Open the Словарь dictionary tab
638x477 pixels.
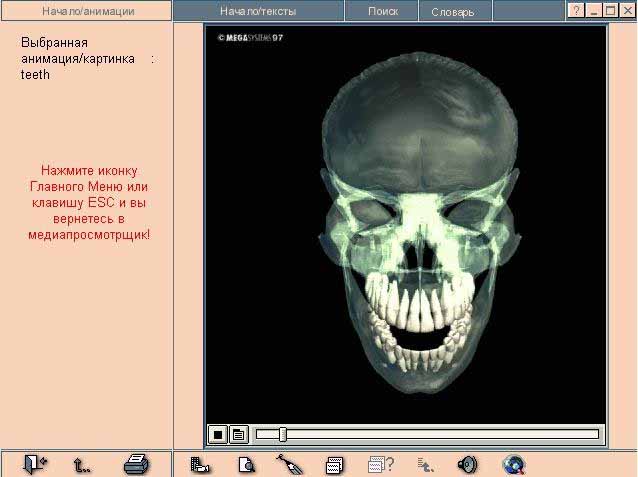pyautogui.click(x=453, y=12)
